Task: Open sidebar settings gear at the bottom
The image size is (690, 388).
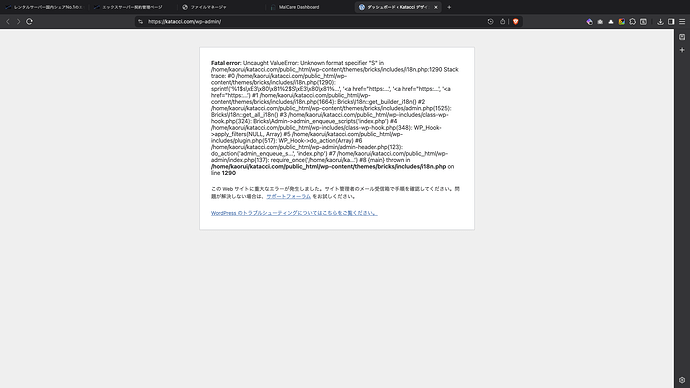Action: (682, 380)
